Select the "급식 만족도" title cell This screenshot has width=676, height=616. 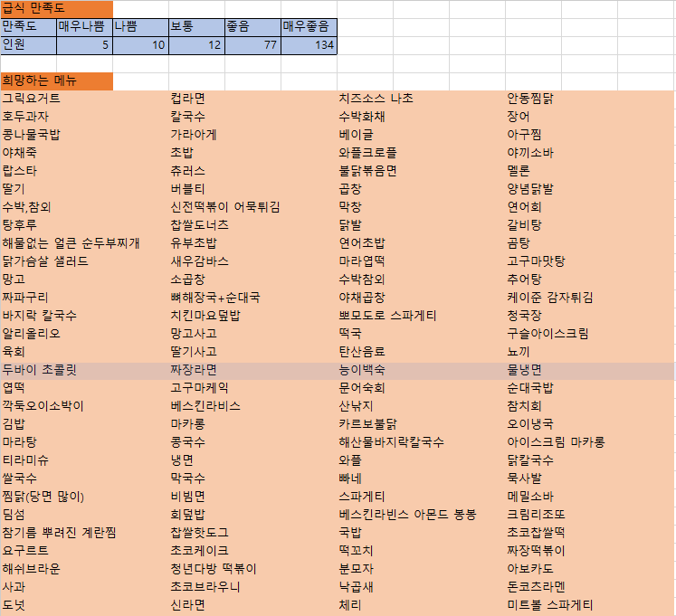pos(56,8)
